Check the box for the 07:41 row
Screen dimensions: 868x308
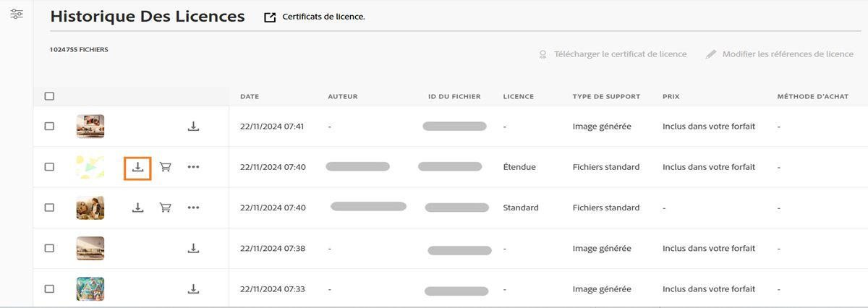[49, 127]
